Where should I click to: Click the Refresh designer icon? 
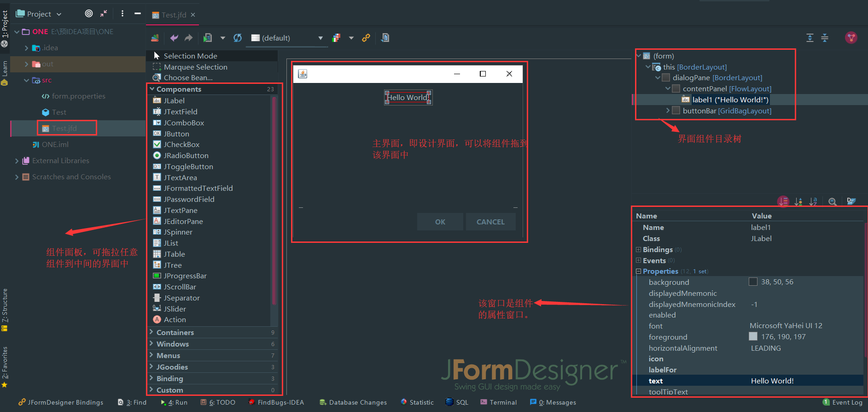[x=238, y=38]
